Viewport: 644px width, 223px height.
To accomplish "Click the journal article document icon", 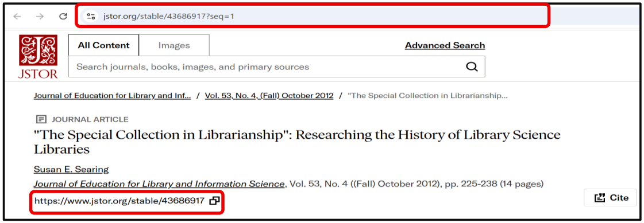I will tap(41, 120).
